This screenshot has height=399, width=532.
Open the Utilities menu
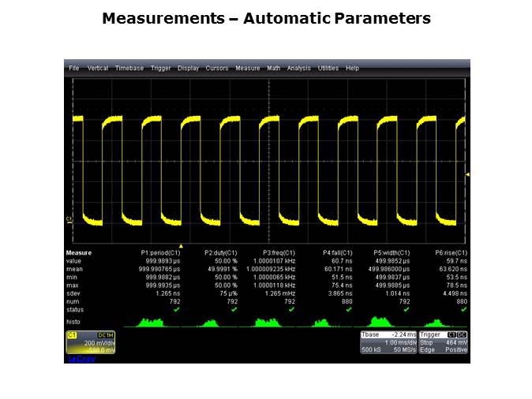pyautogui.click(x=328, y=69)
